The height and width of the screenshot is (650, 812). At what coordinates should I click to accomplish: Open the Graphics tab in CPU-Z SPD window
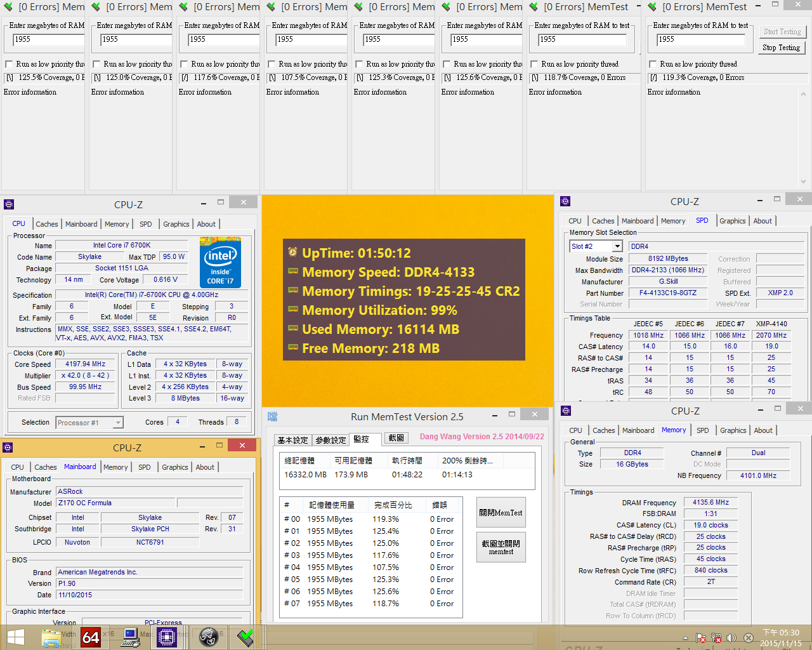(x=732, y=221)
